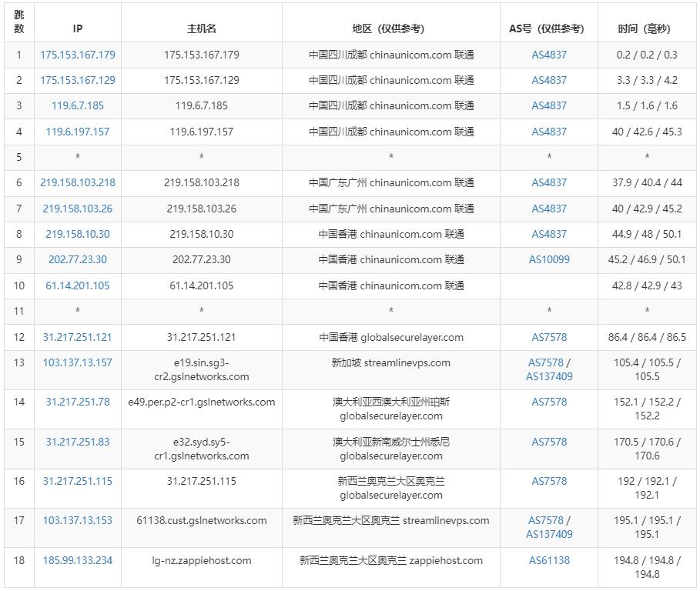Screen dimensions: 700x591
Task: Click time value 86.4 / 86.4 / 86.5
Action: [647, 337]
